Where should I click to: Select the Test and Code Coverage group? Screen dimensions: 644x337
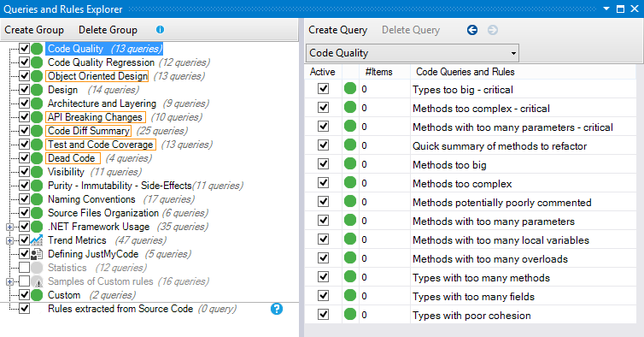pyautogui.click(x=101, y=145)
